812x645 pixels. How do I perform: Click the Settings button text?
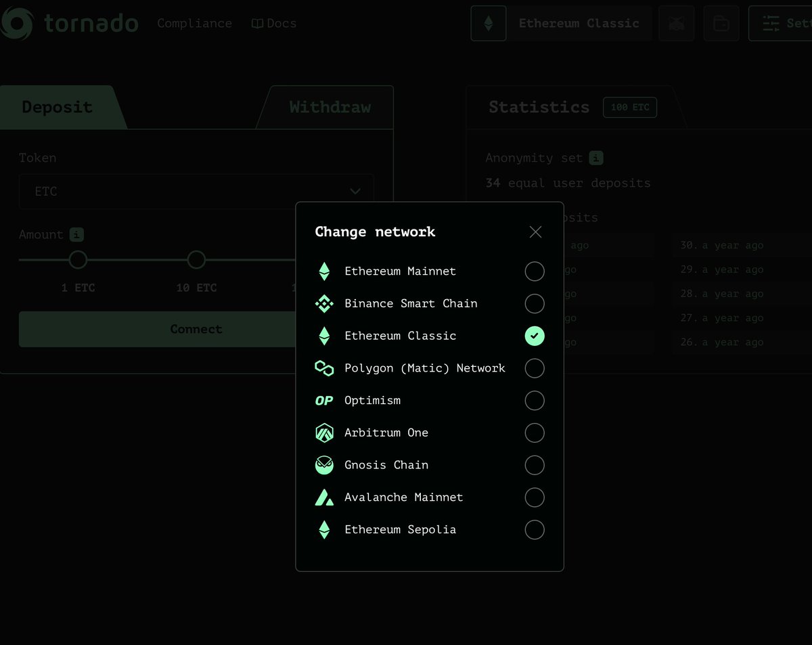[x=799, y=24]
